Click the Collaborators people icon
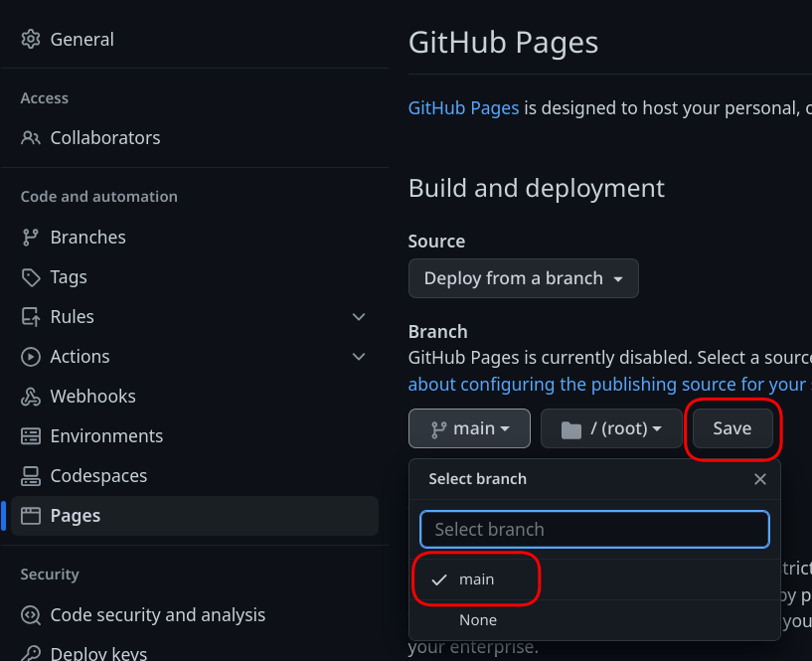812x661 pixels. [31, 138]
